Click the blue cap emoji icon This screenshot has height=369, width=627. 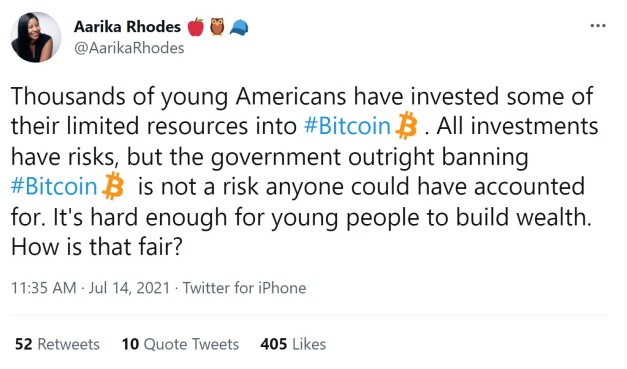coord(239,28)
